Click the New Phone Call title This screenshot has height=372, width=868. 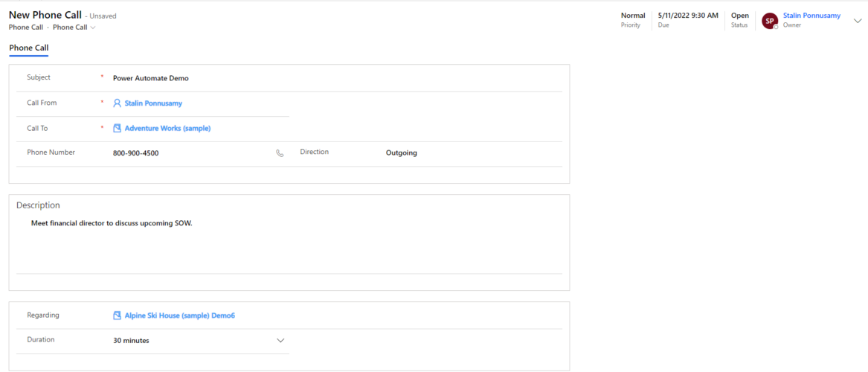point(45,15)
